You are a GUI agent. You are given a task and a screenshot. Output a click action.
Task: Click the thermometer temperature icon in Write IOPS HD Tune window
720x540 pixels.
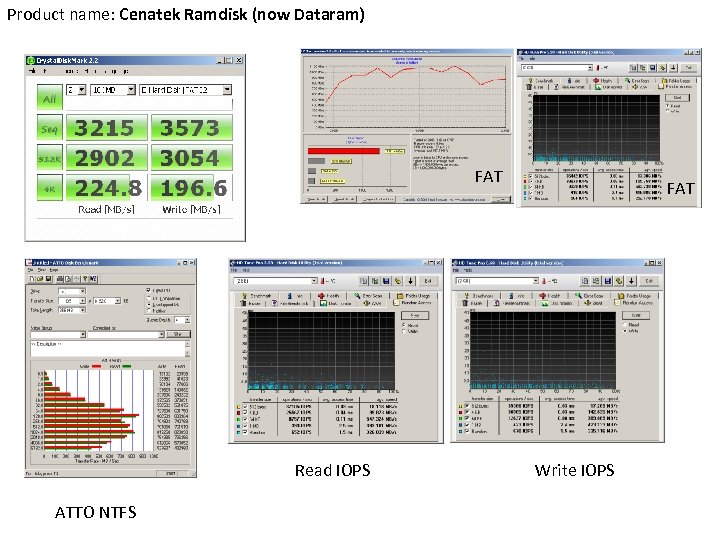(x=544, y=281)
